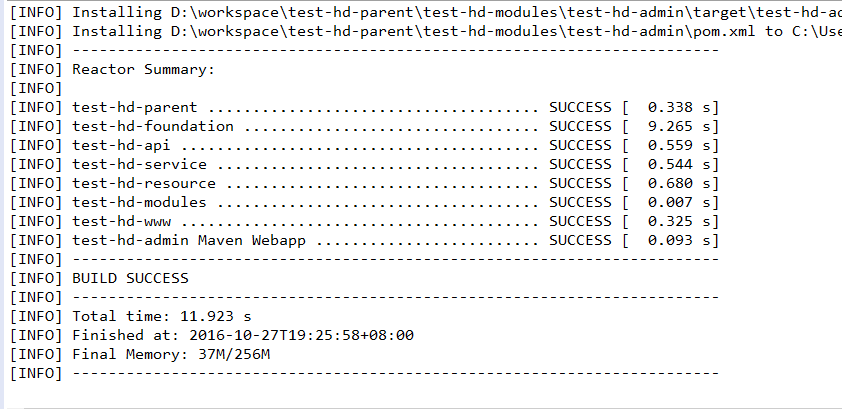Screen dimensions: 842x409
Task: Select test-hd-admin Maven Webapp text
Action: click(189, 240)
